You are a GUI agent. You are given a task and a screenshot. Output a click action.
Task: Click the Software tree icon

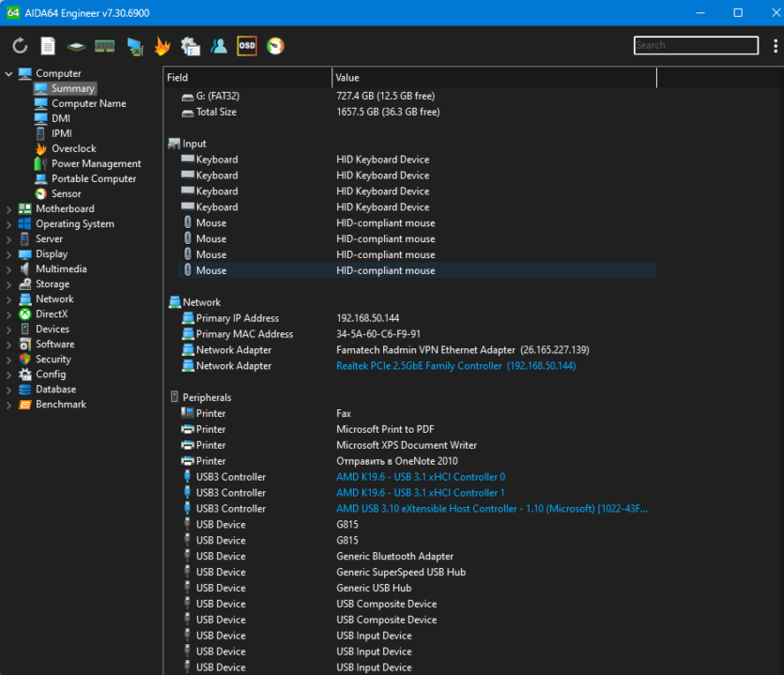tap(25, 344)
